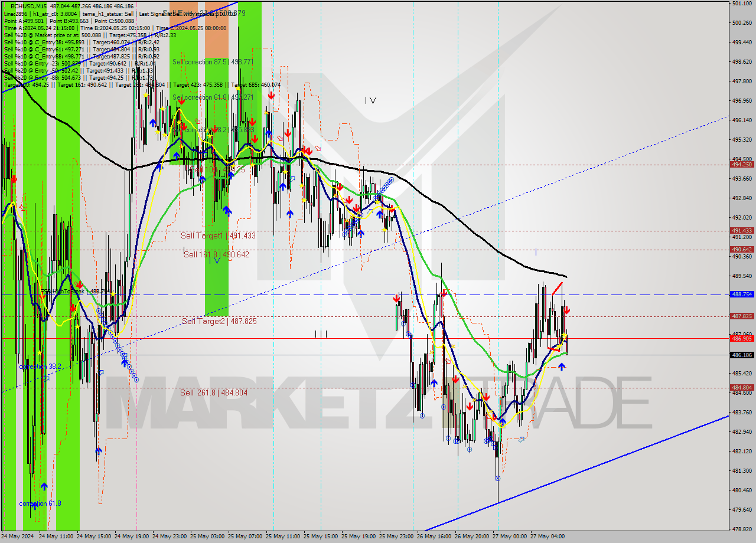Select the 'I I I' wave label
Screen dimensions: 756x543
(x=321, y=334)
